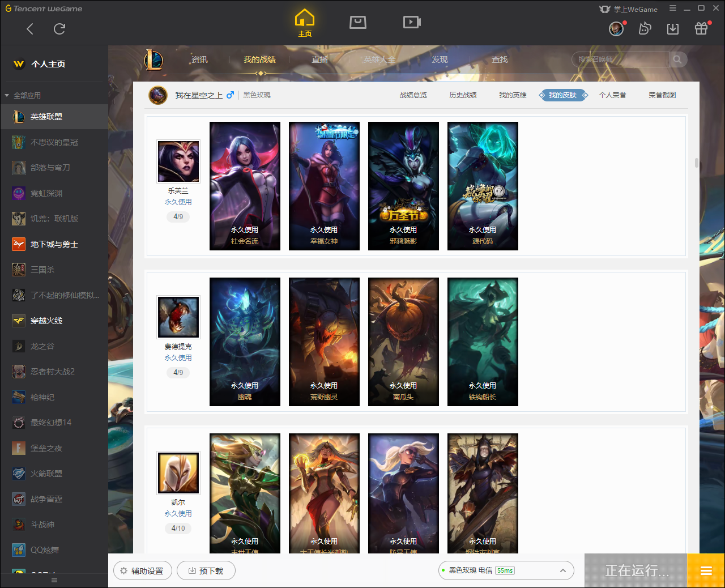
Task: Open the 社会名流 skin card
Action: (x=245, y=186)
